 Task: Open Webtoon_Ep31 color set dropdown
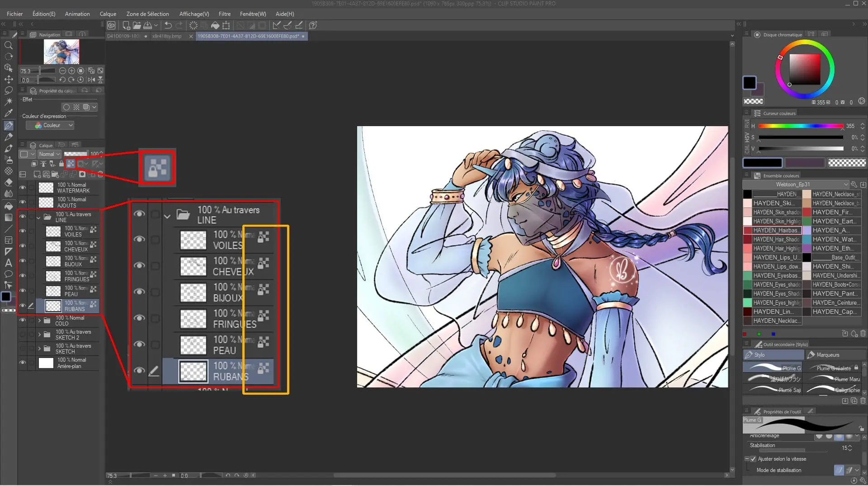click(796, 184)
